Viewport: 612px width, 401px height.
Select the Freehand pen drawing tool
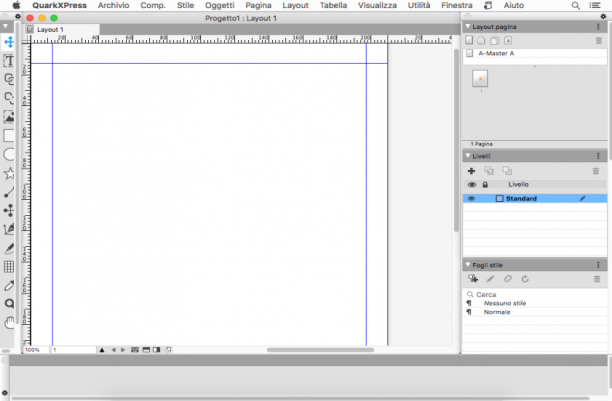[9, 229]
